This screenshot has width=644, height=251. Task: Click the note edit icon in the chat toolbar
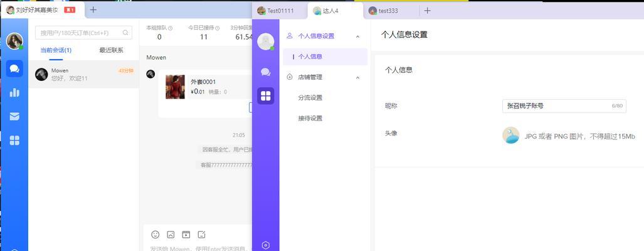[x=202, y=235]
